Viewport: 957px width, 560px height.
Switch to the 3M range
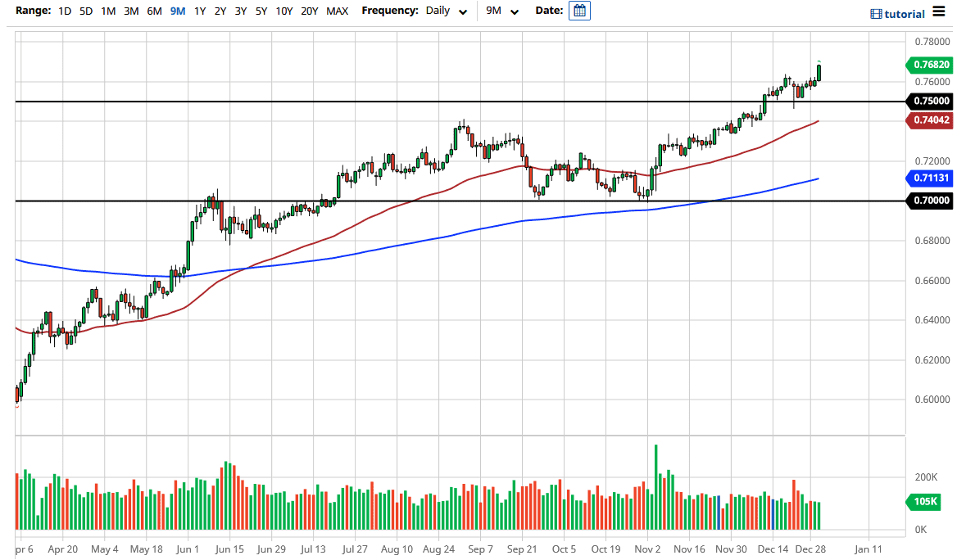tap(130, 11)
